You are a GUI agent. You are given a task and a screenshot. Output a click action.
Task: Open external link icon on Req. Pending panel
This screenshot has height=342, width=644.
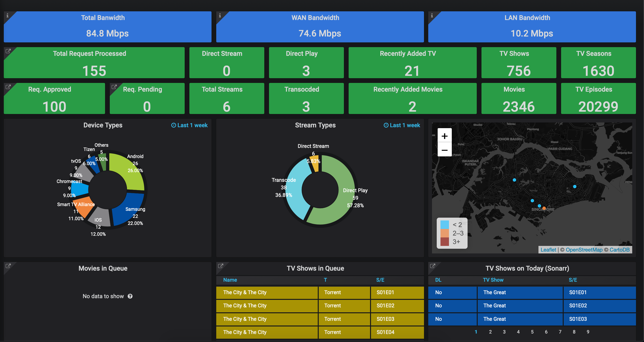click(114, 87)
